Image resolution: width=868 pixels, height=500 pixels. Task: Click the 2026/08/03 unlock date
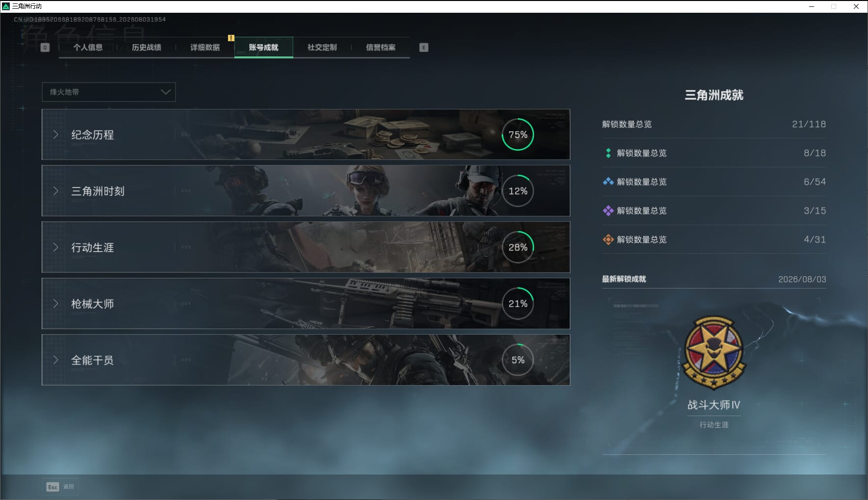(802, 280)
